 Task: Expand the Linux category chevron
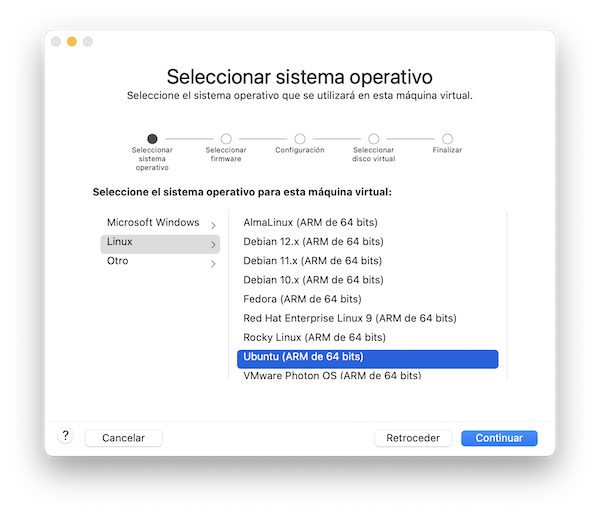(x=213, y=244)
